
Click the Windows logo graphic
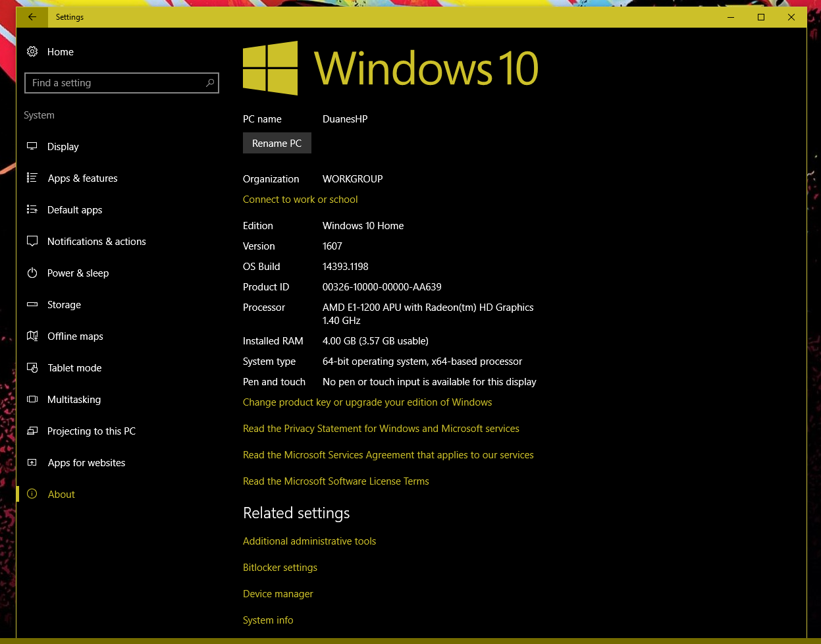point(270,68)
